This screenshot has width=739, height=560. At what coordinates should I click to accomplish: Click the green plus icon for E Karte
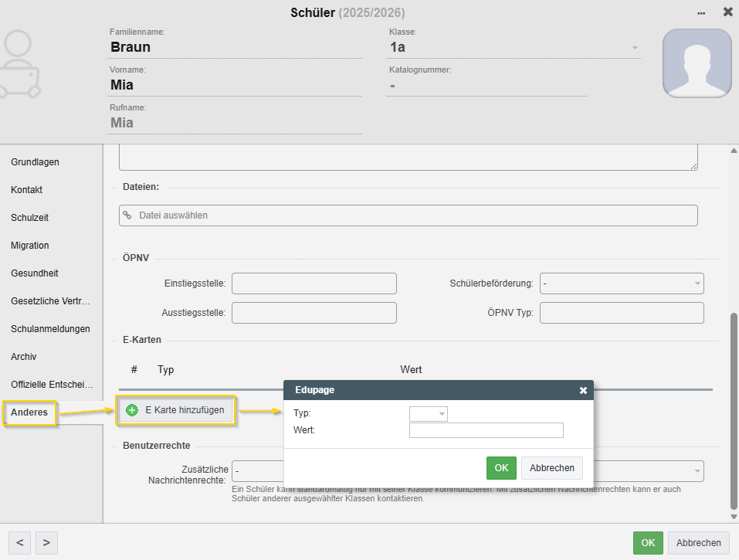pos(132,410)
